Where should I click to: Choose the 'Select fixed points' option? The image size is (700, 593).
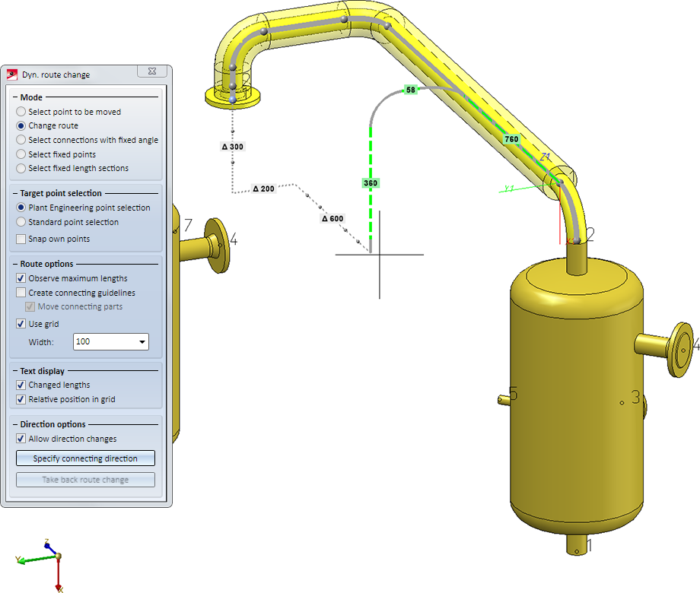pyautogui.click(x=21, y=154)
